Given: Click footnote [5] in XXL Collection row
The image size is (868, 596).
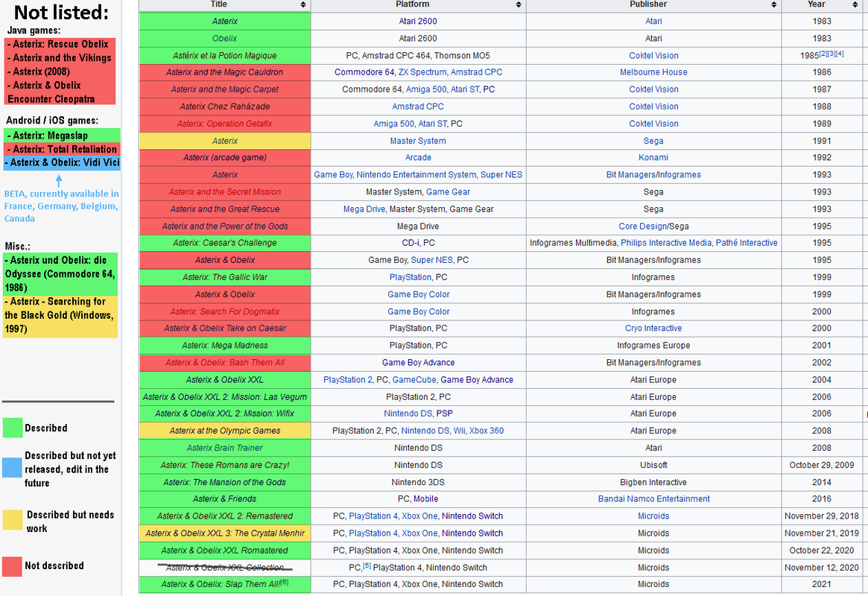Looking at the screenshot, I should (367, 565).
